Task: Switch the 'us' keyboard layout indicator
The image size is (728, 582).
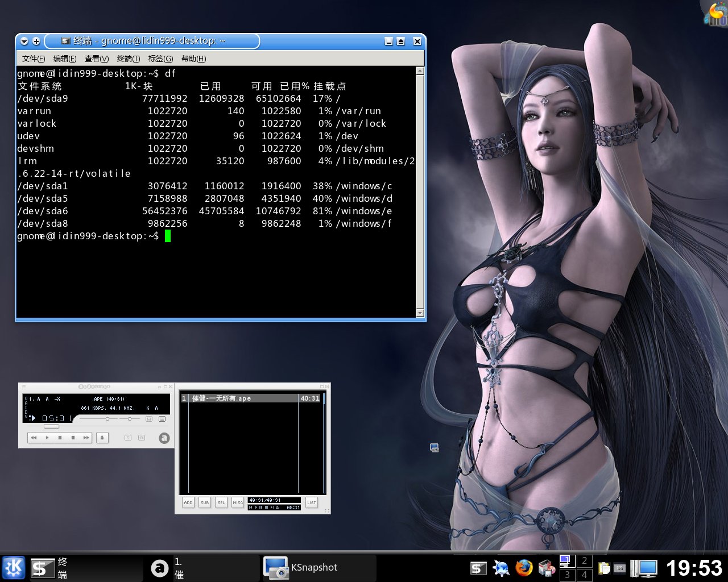Action: (620, 567)
